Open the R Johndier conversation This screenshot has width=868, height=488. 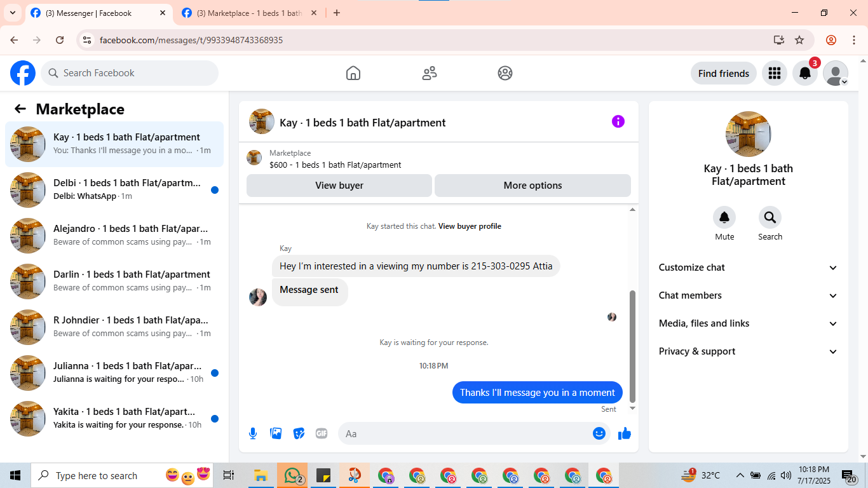(114, 327)
